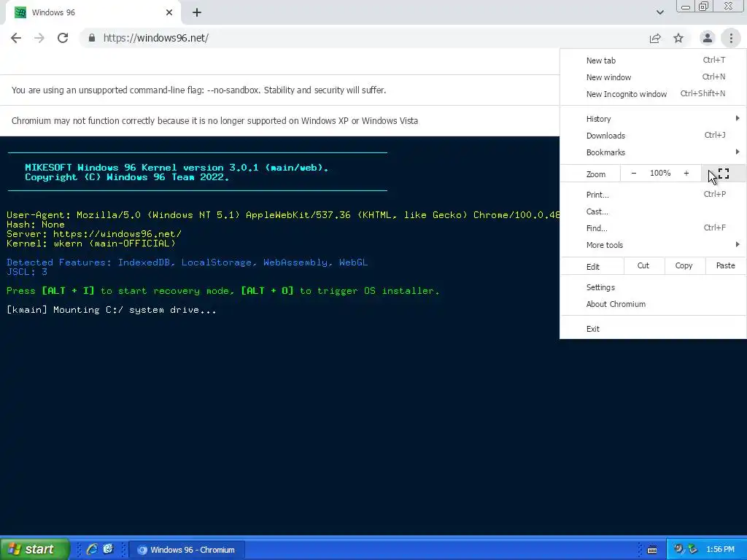Click the MIKESOFT Windows 96 Kernel line
Screen dimensions: 747x560
click(177, 168)
